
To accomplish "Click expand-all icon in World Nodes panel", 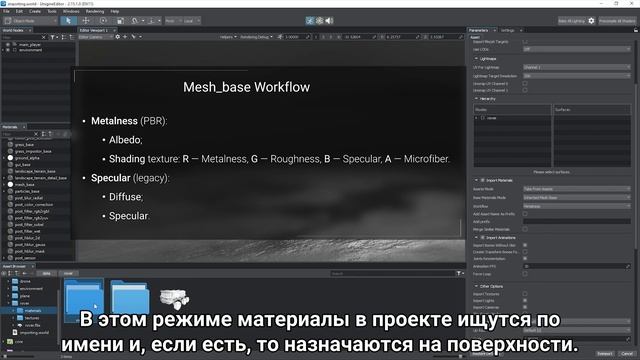I will click(63, 37).
